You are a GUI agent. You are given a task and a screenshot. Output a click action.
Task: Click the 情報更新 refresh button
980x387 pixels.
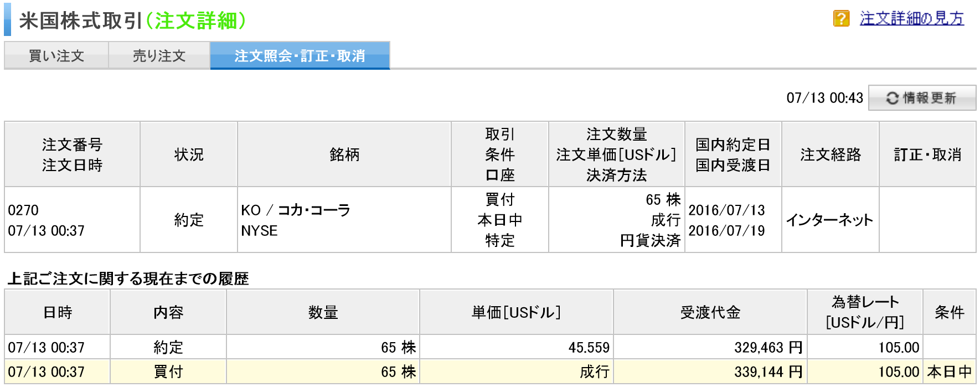tap(922, 98)
